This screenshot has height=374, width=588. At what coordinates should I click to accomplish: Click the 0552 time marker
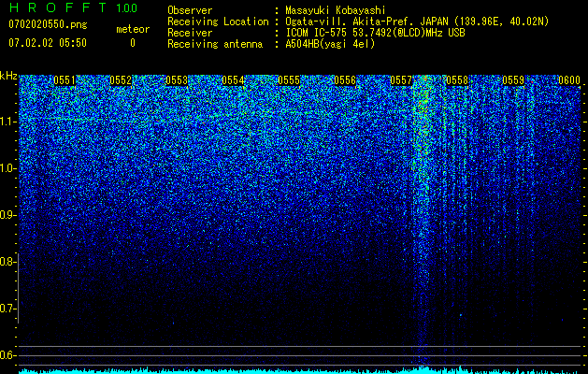pyautogui.click(x=121, y=80)
